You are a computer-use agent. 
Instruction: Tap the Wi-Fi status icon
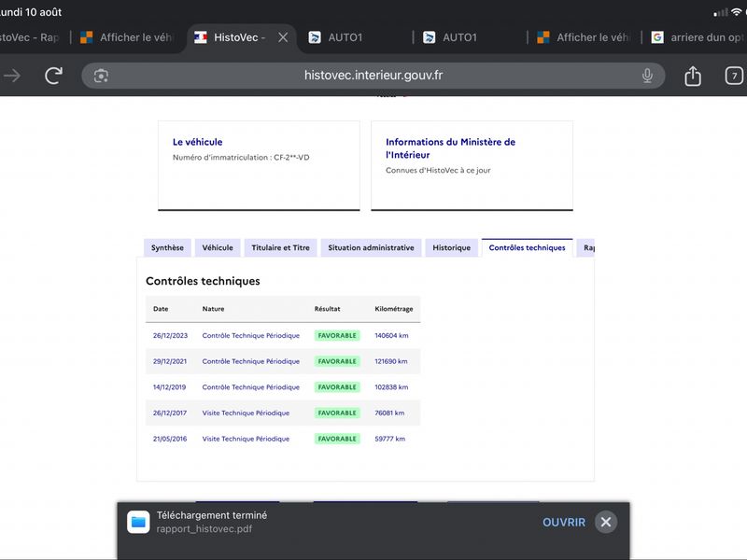click(x=736, y=12)
